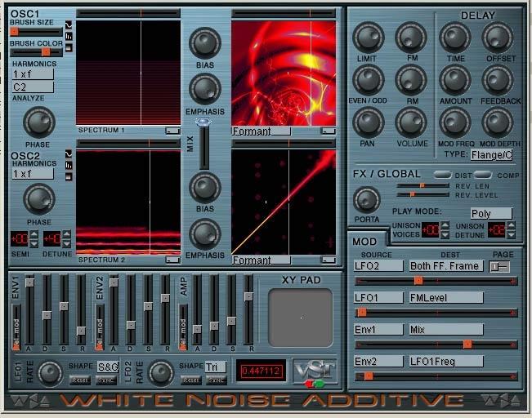Image resolution: width=532 pixels, height=418 pixels.
Task: Select the OSC2 harmonic bars draw icon
Action: [x=69, y=166]
